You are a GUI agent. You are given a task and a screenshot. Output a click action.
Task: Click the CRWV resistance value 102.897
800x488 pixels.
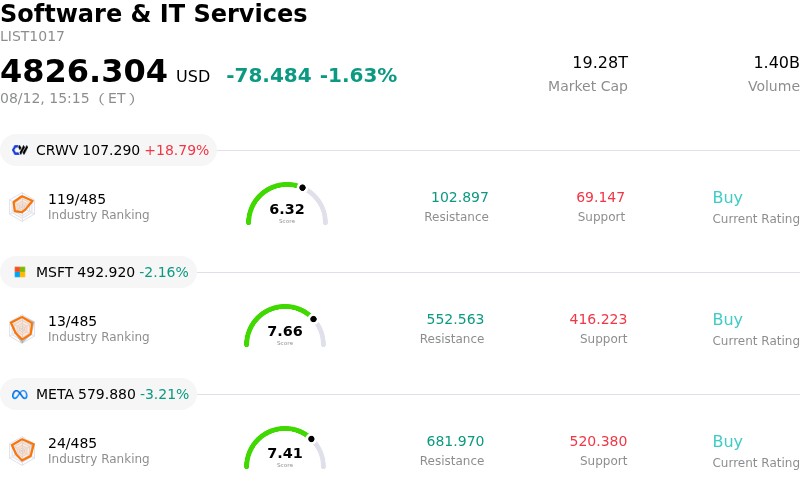[460, 197]
